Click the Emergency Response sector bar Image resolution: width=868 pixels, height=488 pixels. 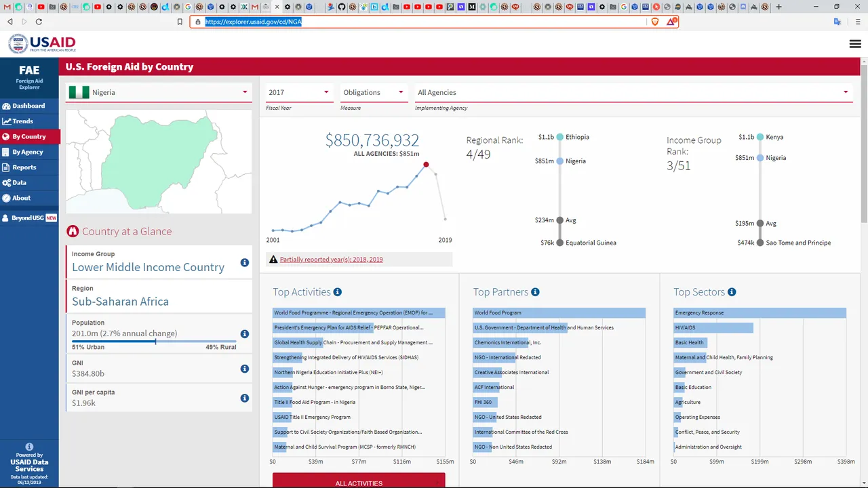coord(759,313)
